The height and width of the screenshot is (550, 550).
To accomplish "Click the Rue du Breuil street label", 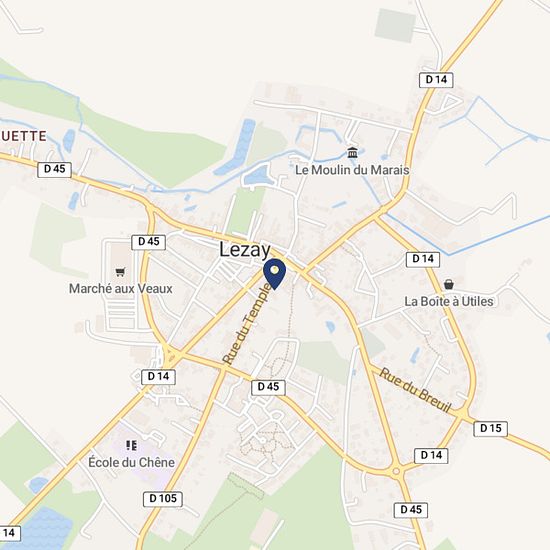I will pos(415,390).
